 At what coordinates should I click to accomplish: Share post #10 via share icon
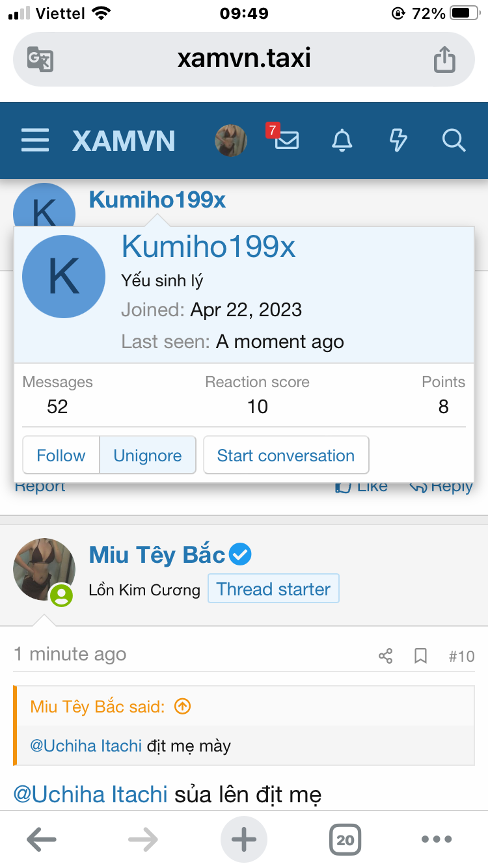385,656
